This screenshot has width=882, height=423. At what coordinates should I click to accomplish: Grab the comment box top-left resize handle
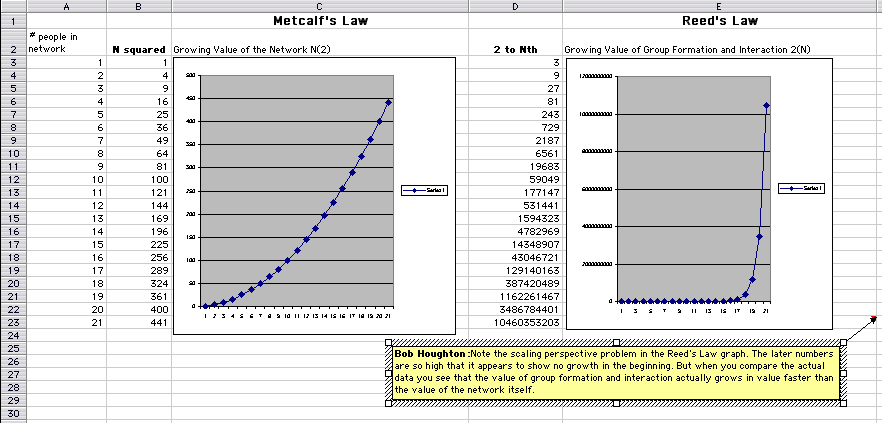387,342
